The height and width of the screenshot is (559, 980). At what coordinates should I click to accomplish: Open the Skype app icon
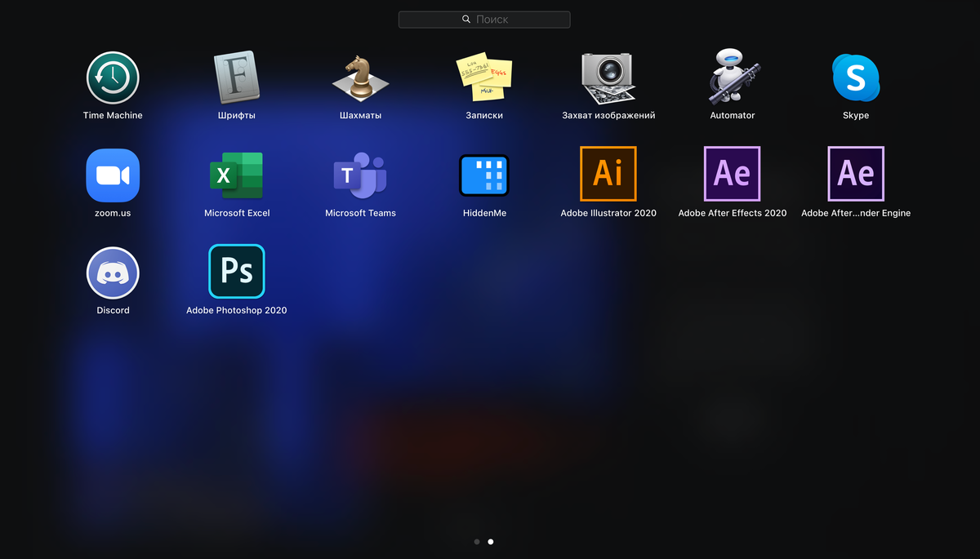(856, 78)
